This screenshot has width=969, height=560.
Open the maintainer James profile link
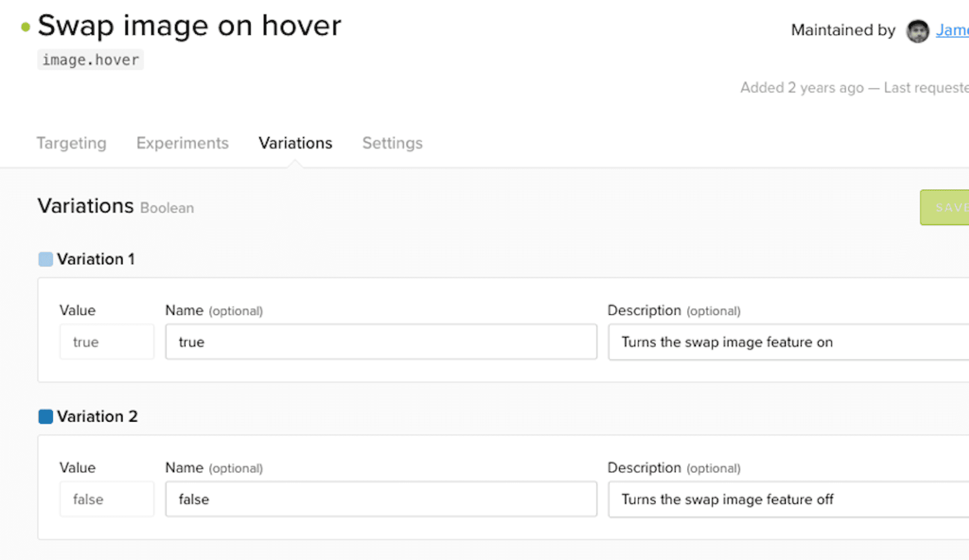click(953, 31)
